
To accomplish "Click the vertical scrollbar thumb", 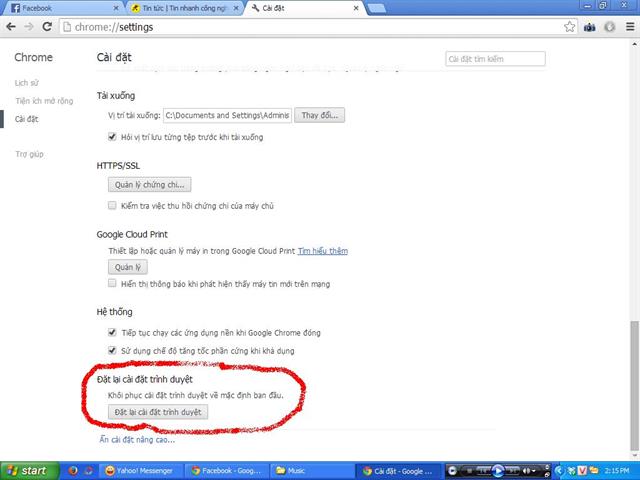I will pos(634,384).
